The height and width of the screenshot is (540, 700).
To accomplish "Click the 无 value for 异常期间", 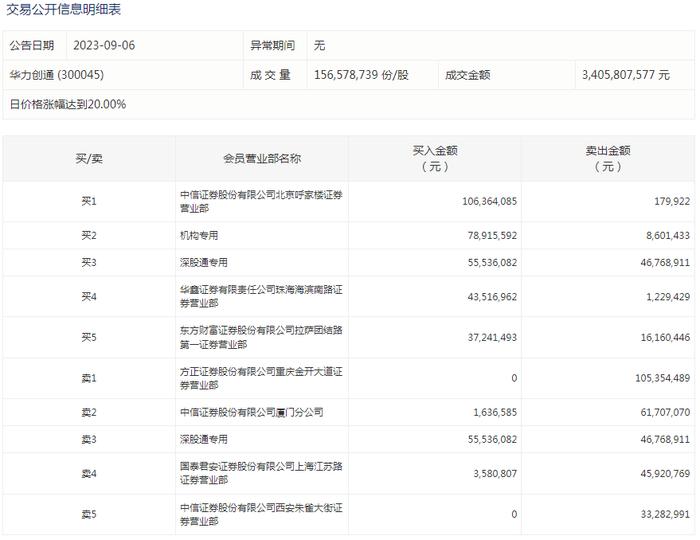I will [319, 46].
